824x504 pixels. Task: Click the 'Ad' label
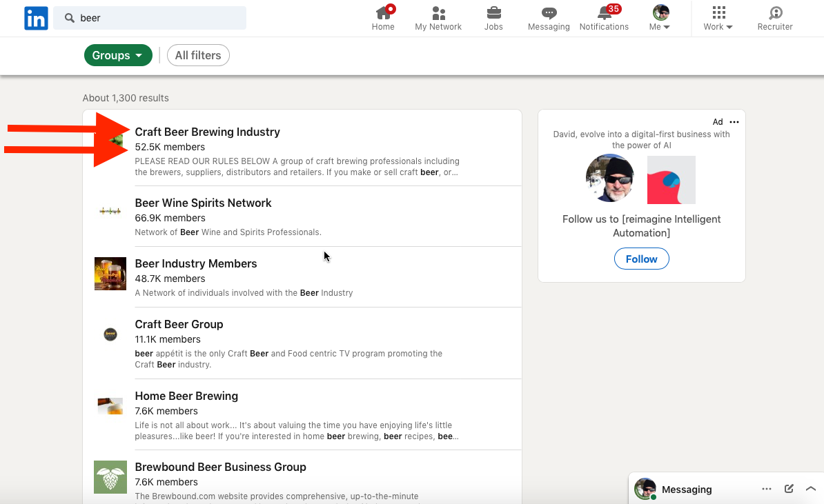718,122
